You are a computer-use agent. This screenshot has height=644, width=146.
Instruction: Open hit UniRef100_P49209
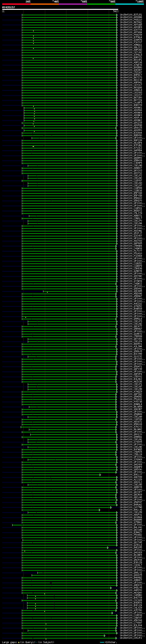[131, 35]
